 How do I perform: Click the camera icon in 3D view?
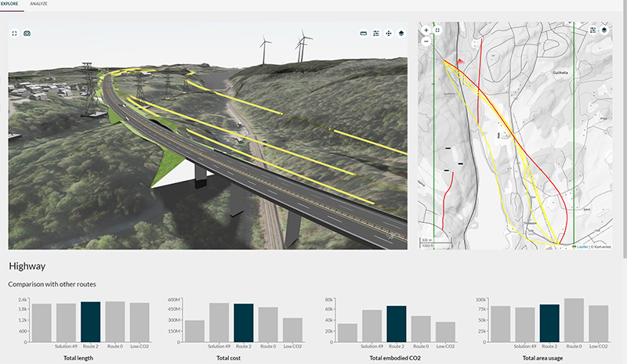click(27, 34)
